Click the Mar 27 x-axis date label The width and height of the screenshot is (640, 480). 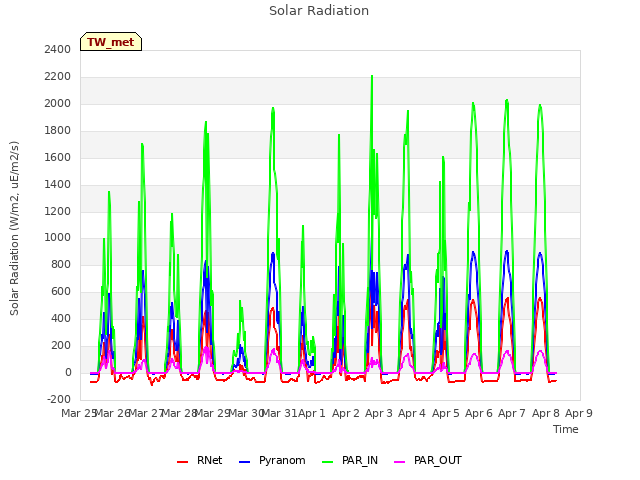146,413
